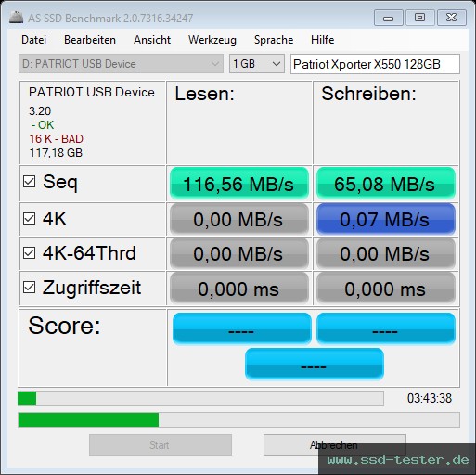Maximize the AS SSD Benchmark window
The height and width of the screenshot is (475, 476).
(x=420, y=18)
